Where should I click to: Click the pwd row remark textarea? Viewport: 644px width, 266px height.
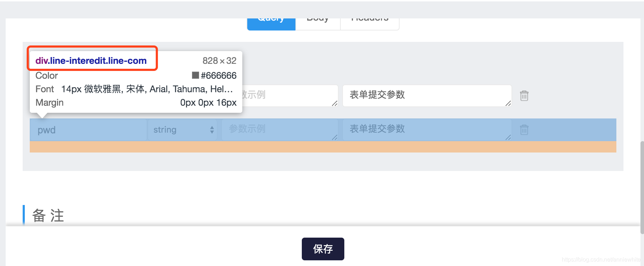tap(427, 130)
